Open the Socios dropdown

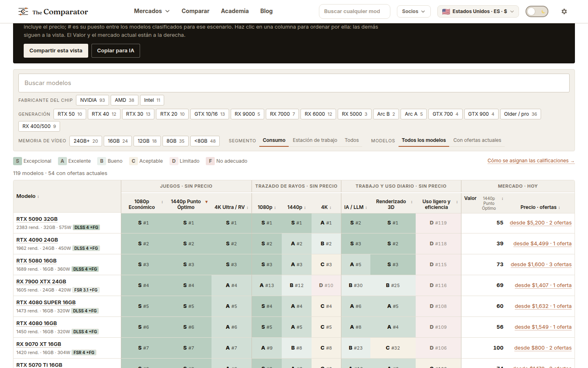[x=414, y=11]
